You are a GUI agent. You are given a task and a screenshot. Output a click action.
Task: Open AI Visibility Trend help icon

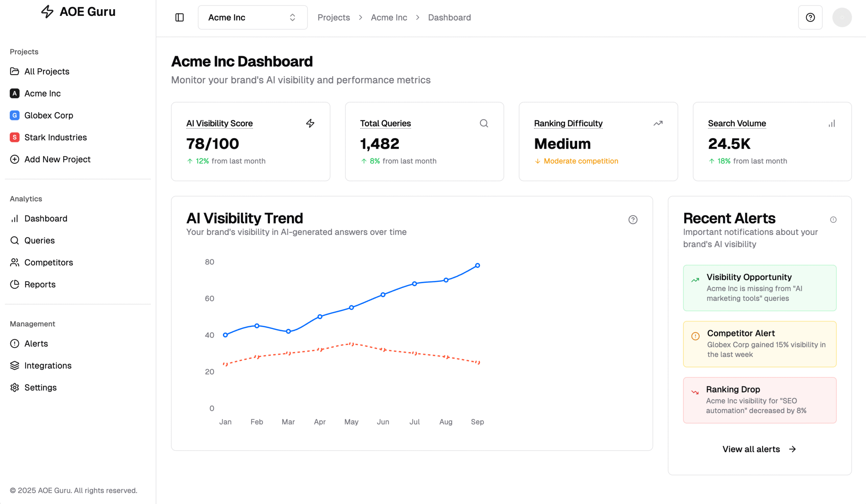coord(633,220)
